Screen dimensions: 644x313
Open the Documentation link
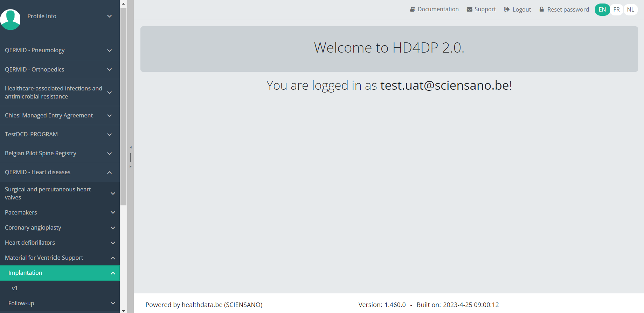(438, 9)
